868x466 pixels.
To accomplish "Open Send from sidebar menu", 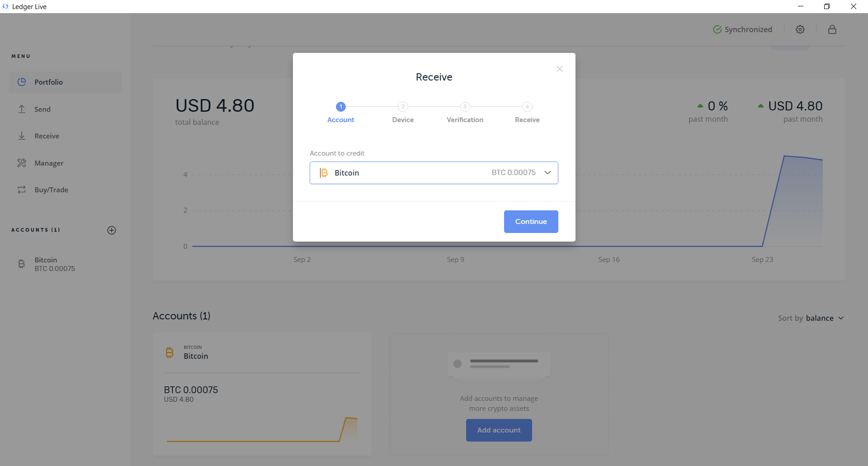I will pos(65,109).
